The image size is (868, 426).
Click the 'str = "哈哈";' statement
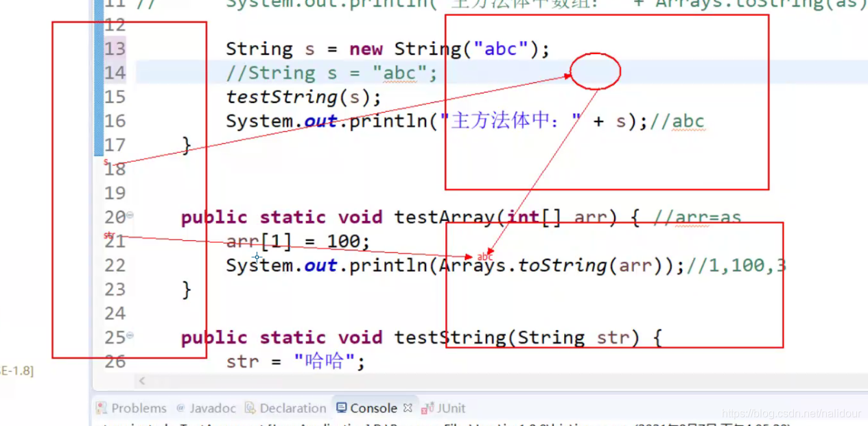click(x=295, y=362)
